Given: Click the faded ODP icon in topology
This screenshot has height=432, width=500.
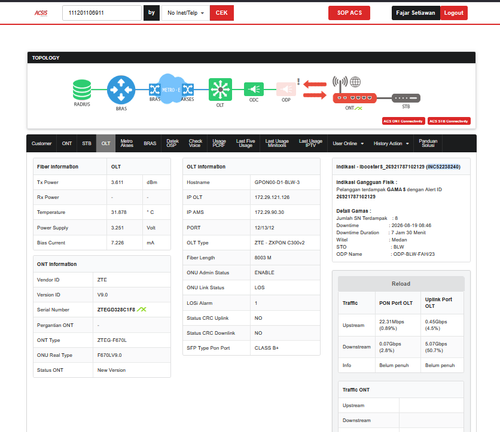Looking at the screenshot, I should (x=286, y=89).
